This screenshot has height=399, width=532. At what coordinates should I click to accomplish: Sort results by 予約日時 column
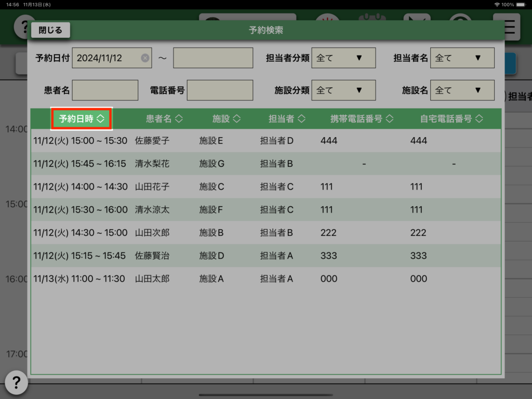tap(82, 119)
